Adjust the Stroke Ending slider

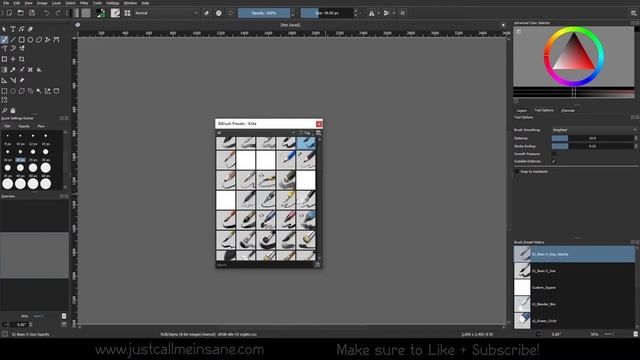click(x=592, y=146)
